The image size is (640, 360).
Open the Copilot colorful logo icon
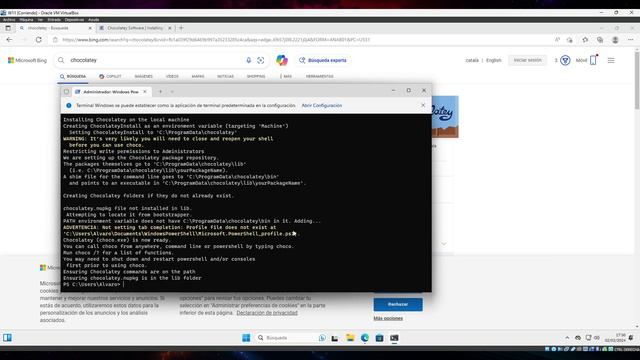pyautogui.click(x=282, y=60)
